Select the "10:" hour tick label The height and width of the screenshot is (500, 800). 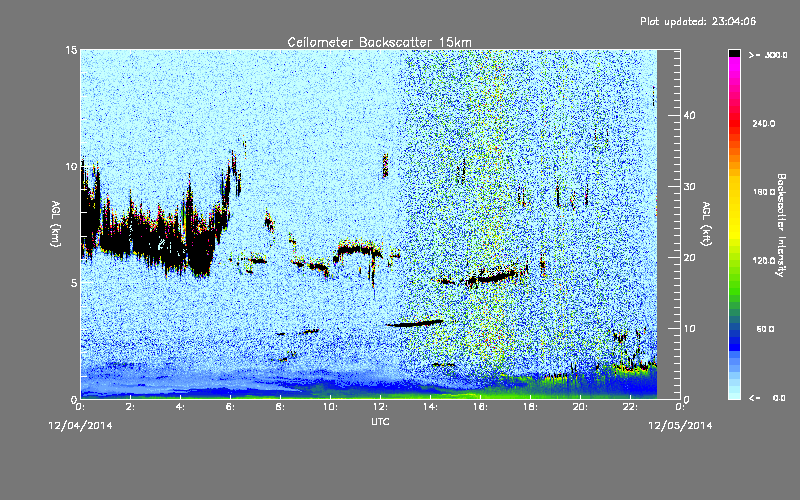(x=330, y=407)
